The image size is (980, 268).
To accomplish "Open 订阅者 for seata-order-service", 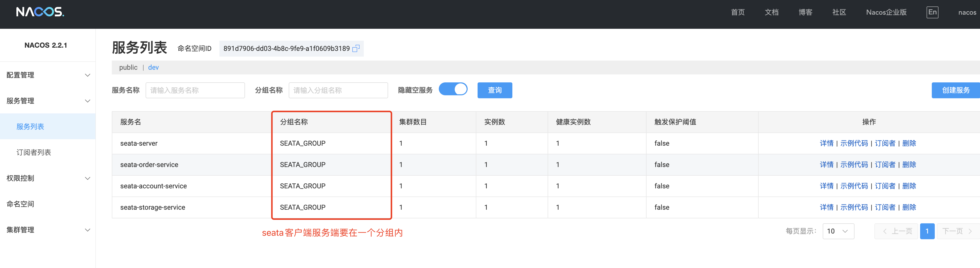I will (885, 165).
